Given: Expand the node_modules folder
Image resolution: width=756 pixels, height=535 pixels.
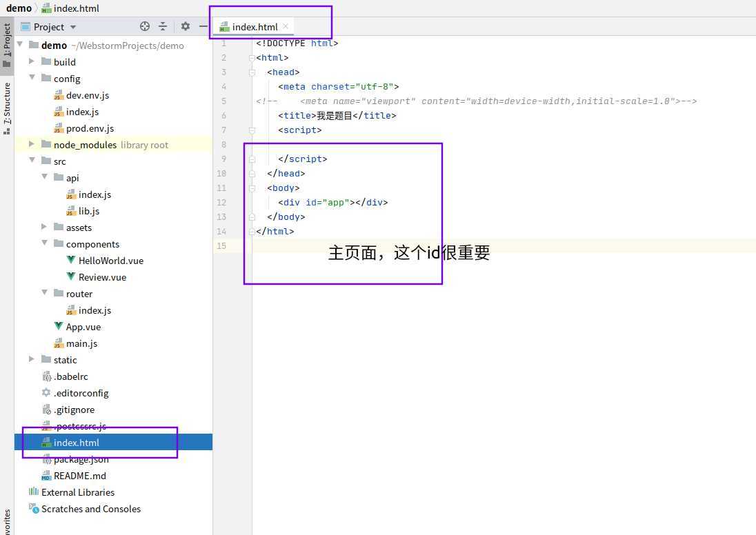Looking at the screenshot, I should tap(32, 144).
